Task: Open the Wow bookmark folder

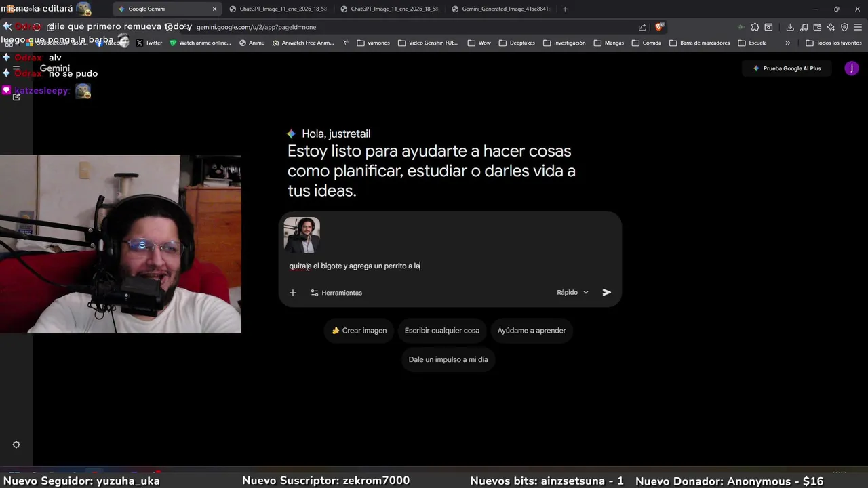Action: 479,43
